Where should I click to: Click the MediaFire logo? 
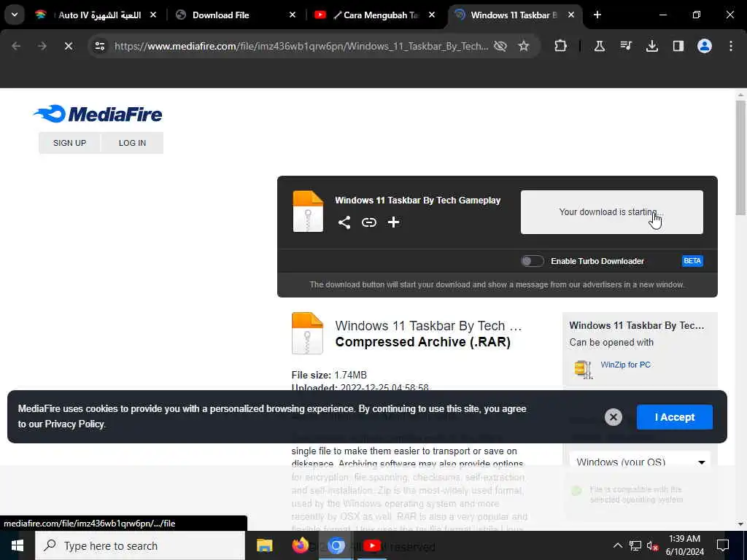click(x=98, y=114)
